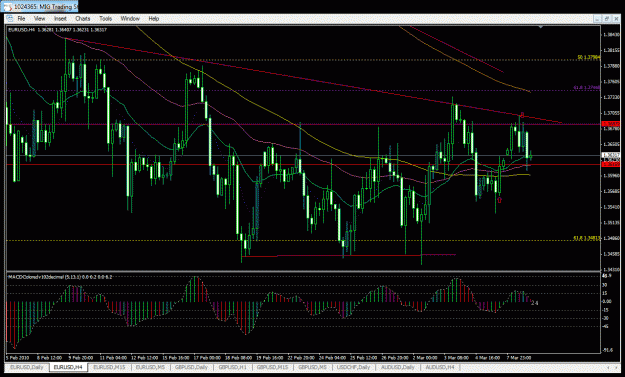
Task: Close the inner EURUSD,H4 chart window
Action: (x=616, y=19)
